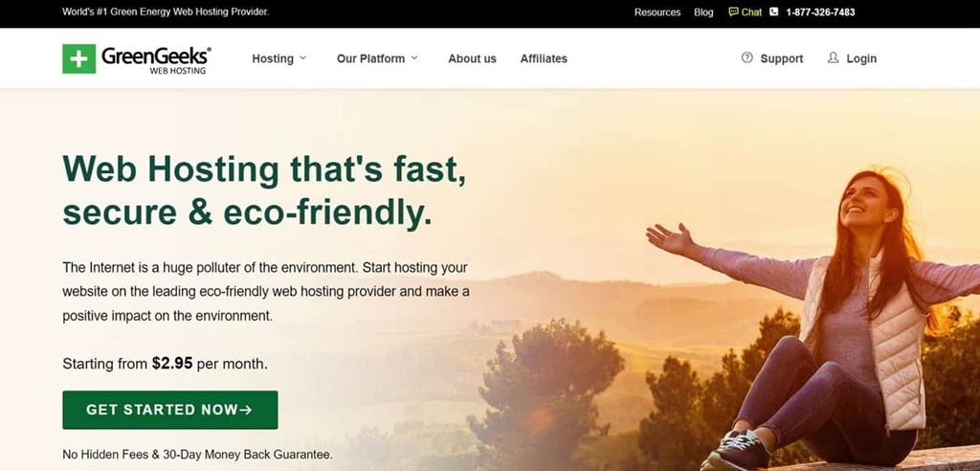Click the arrow on Get Started Now
The height and width of the screenshot is (471, 980).
(x=246, y=410)
